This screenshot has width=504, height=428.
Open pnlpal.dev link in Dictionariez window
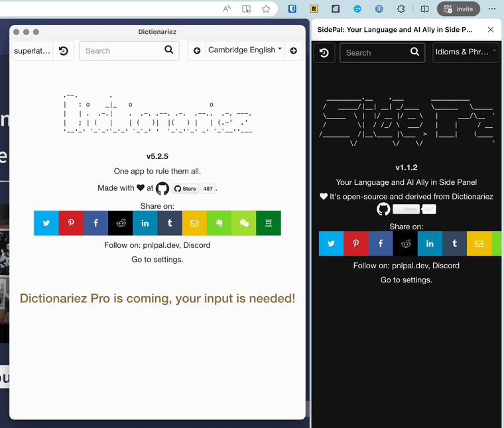pyautogui.click(x=162, y=245)
